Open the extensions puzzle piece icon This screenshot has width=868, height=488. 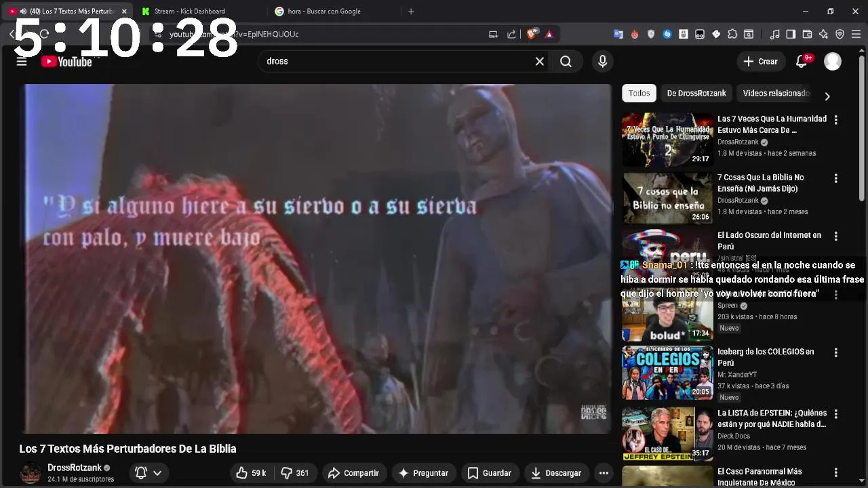732,34
